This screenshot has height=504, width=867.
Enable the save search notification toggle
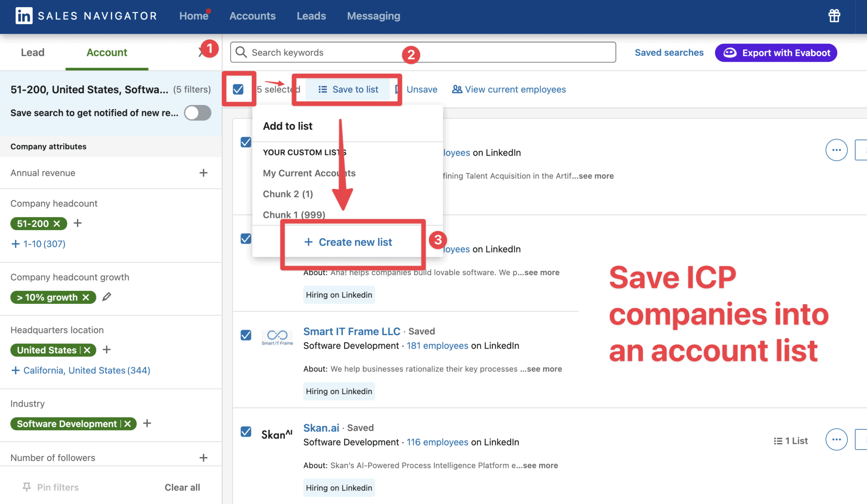pyautogui.click(x=197, y=113)
